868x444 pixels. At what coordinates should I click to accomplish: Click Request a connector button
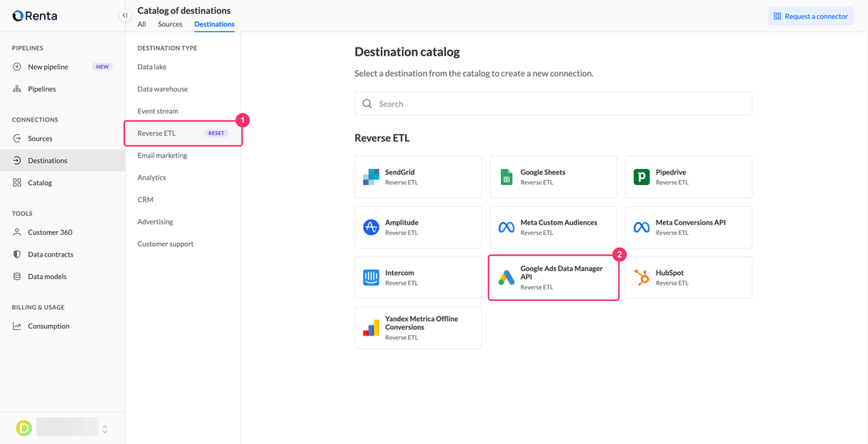[810, 17]
